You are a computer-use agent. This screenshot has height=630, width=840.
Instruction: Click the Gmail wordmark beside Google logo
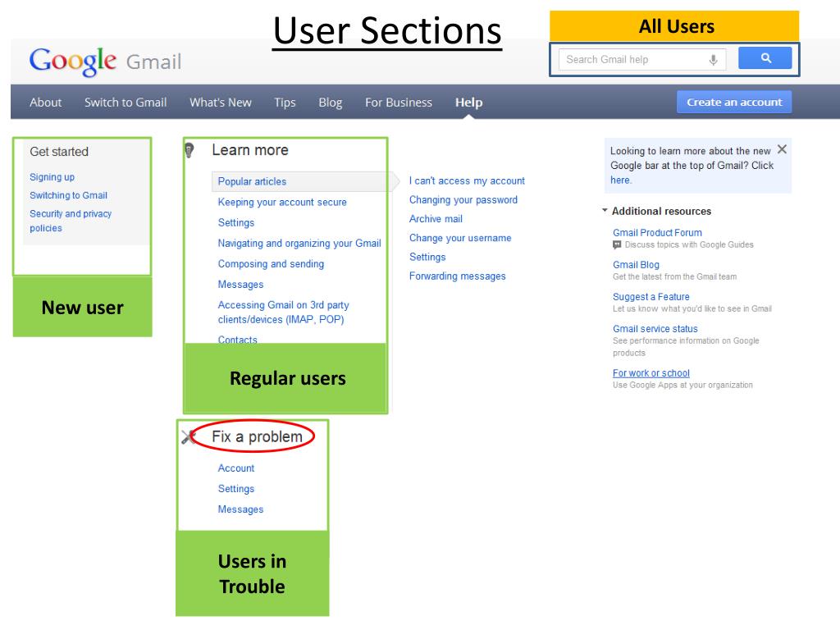click(x=153, y=62)
